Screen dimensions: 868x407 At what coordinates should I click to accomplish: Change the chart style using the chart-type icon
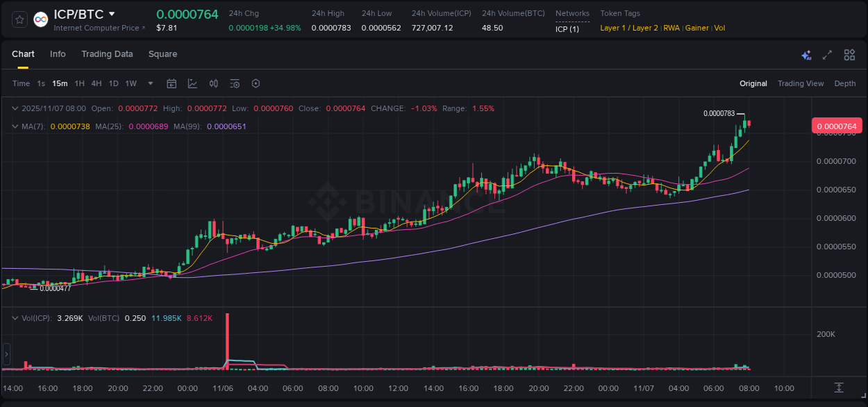(193, 83)
